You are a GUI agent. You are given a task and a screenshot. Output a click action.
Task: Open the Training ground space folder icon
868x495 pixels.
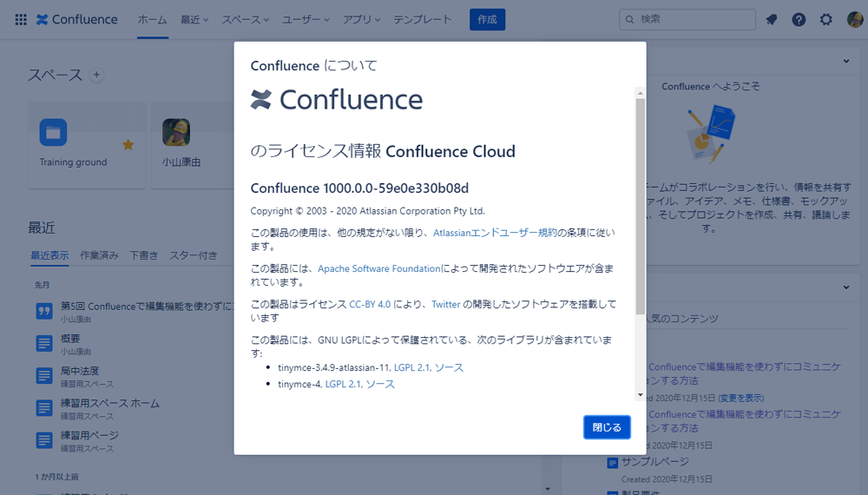tap(53, 132)
